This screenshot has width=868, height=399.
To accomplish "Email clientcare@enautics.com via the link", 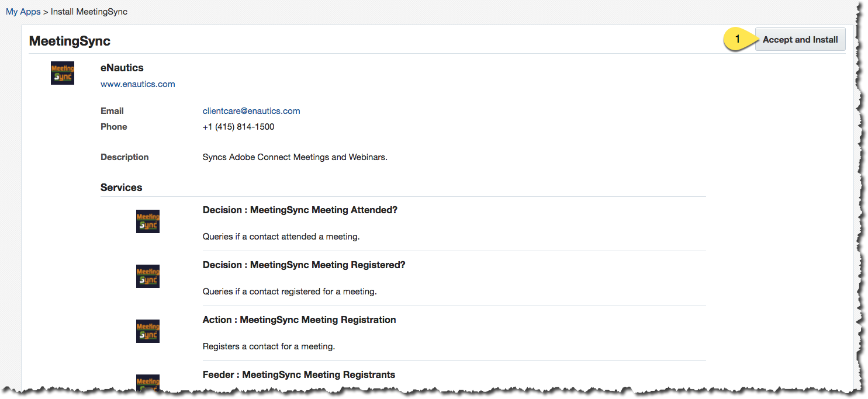I will click(251, 111).
